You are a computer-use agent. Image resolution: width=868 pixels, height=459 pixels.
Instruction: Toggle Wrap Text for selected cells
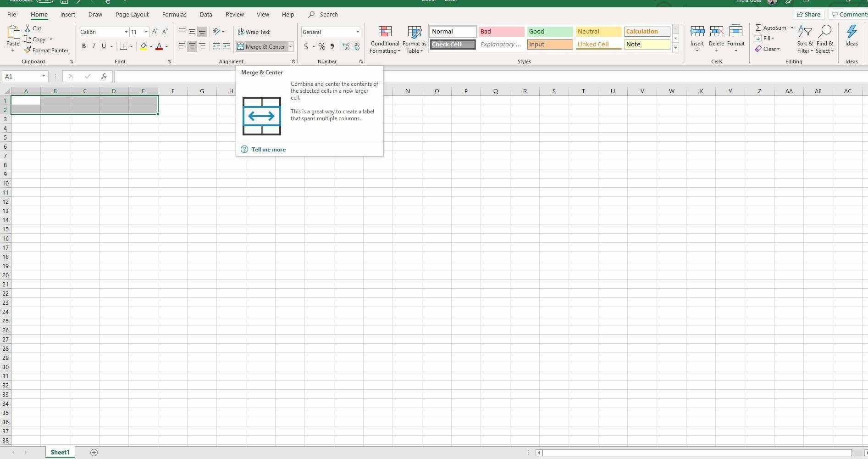tap(254, 32)
